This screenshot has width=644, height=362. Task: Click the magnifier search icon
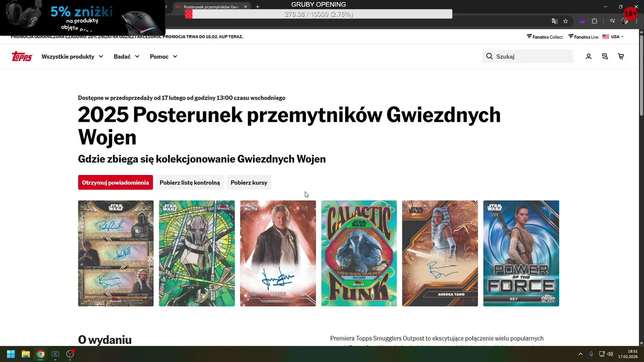[490, 56]
